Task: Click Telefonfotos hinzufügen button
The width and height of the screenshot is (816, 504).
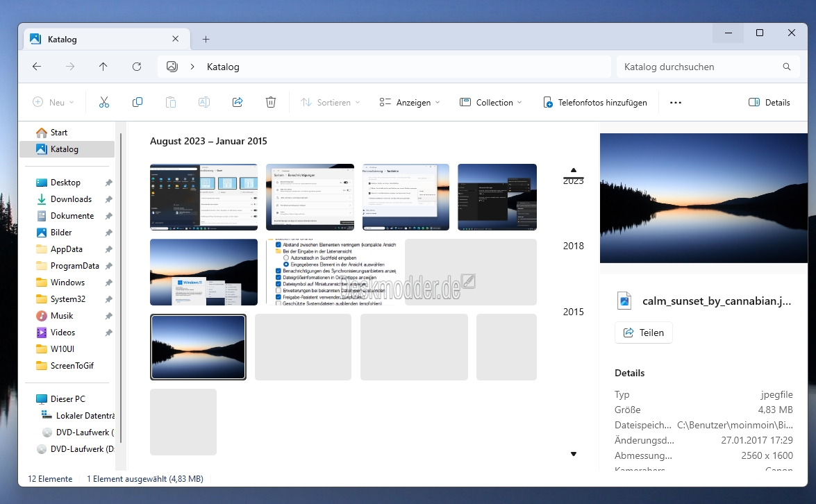Action: tap(595, 102)
